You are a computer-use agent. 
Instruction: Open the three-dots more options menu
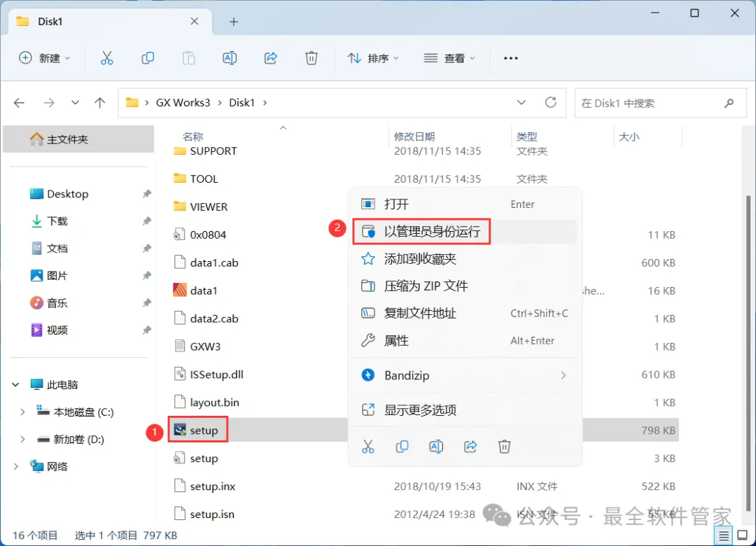tap(510, 58)
